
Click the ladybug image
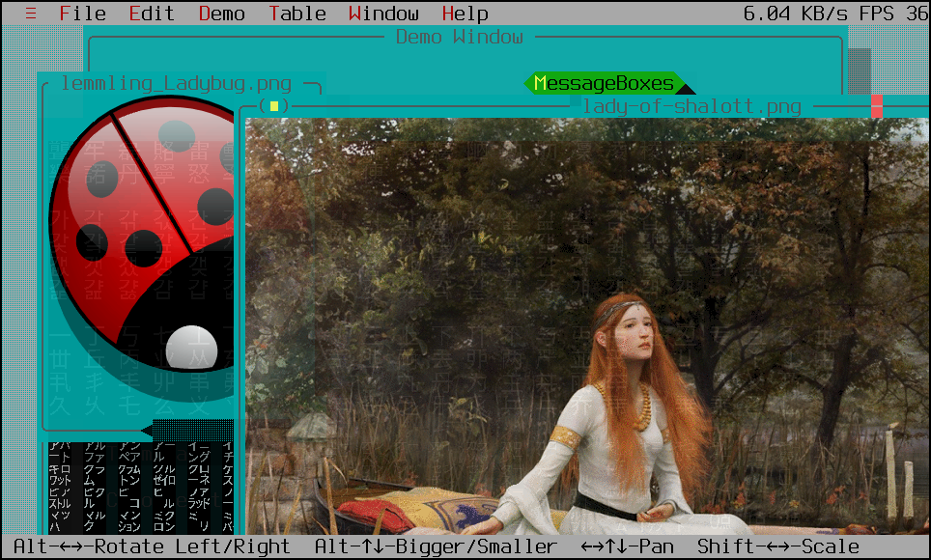[x=141, y=249]
